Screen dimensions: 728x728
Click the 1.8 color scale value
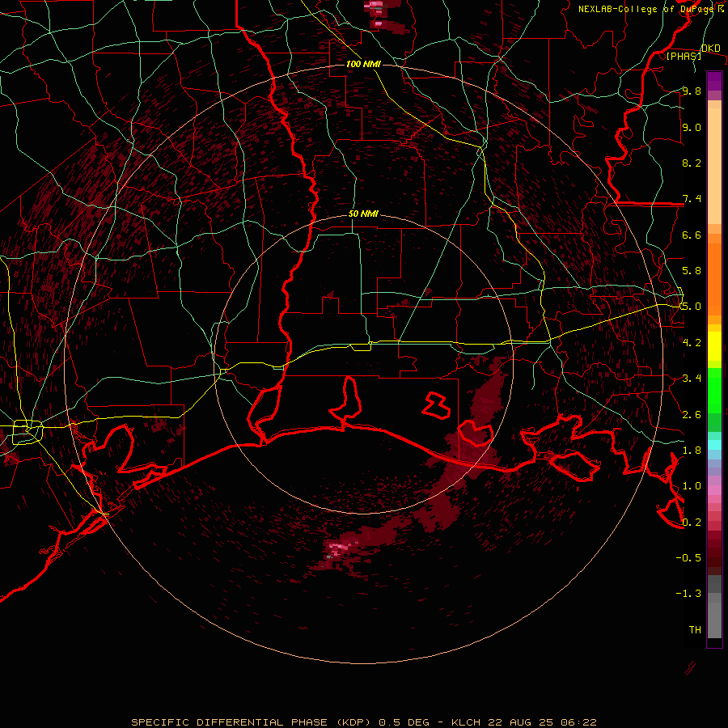(x=692, y=451)
